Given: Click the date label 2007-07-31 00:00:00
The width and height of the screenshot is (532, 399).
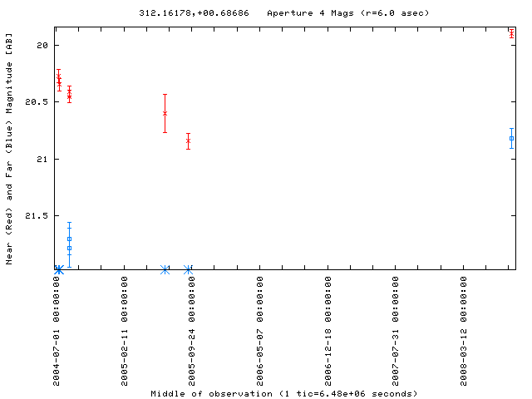Looking at the screenshot, I should (396, 331).
